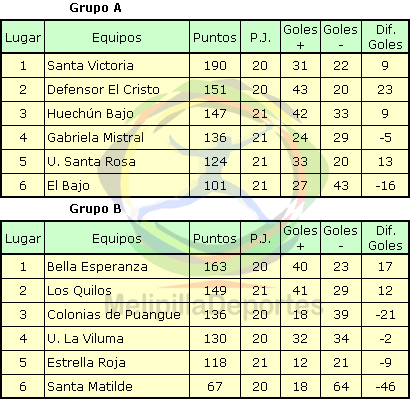Click the Santa Victoria team name
Image resolution: width=410 pixels, height=399 pixels.
point(90,65)
